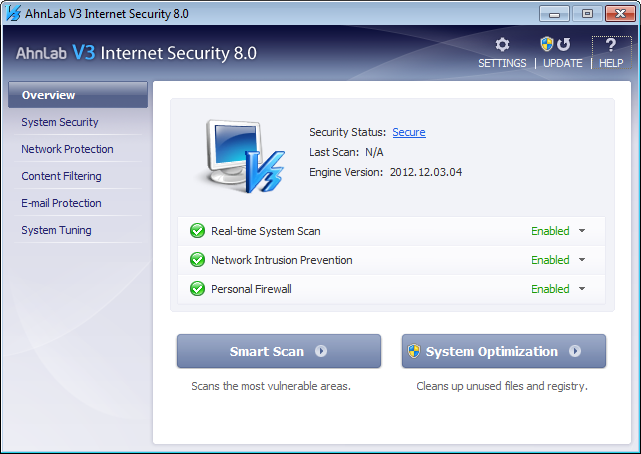Open Settings via the gear icon
Viewport: 641px width, 454px height.
502,45
